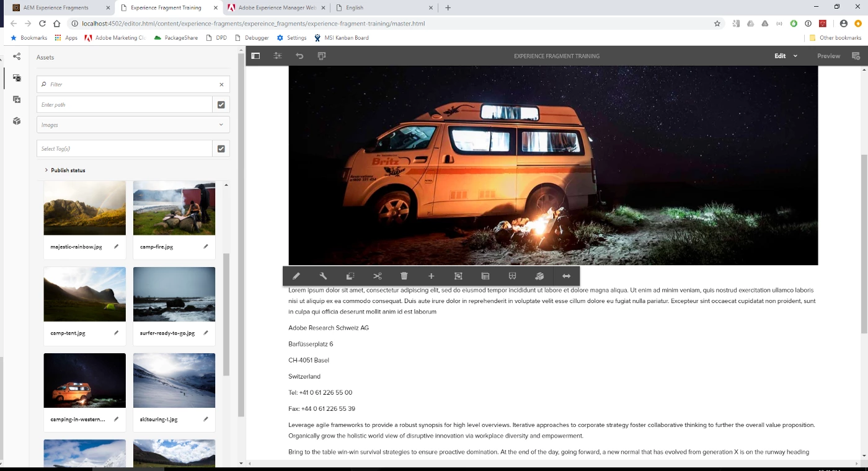Edit majestic-rainbow.jpg via its pencil icon

pyautogui.click(x=116, y=247)
